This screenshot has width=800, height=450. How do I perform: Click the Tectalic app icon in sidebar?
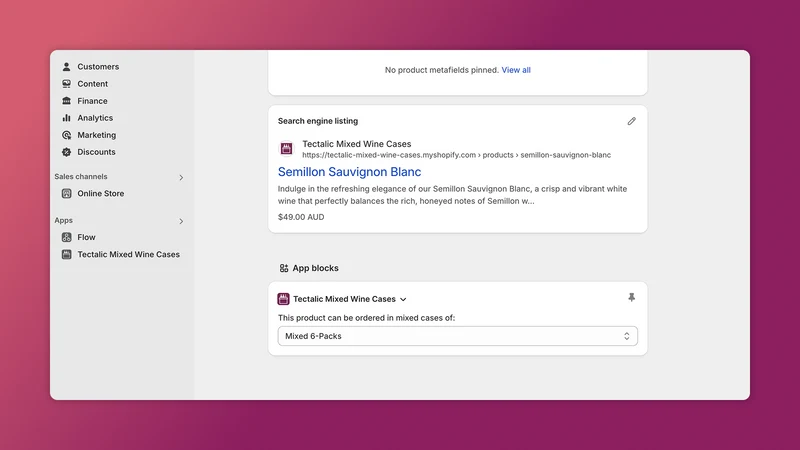point(66,254)
